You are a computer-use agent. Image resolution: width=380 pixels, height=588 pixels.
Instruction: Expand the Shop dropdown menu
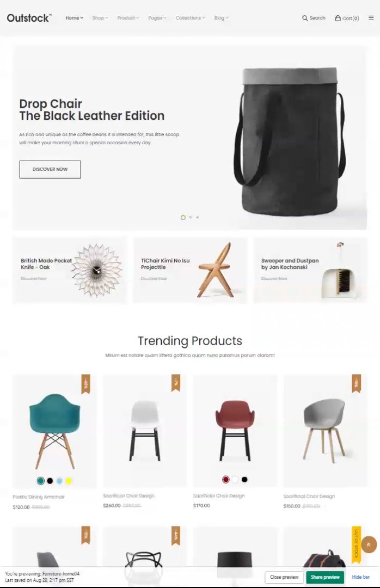point(100,18)
